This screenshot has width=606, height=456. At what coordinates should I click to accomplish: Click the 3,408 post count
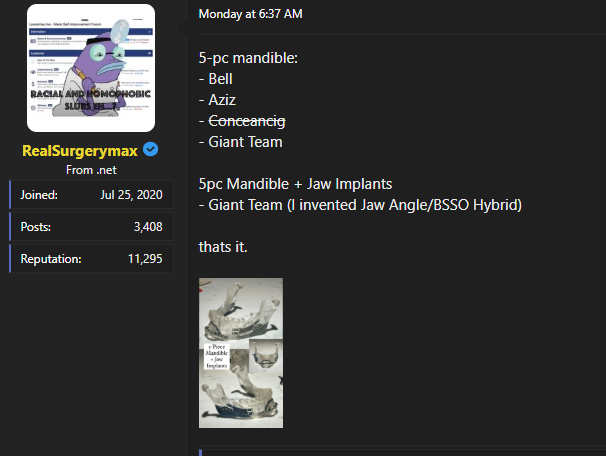point(147,227)
